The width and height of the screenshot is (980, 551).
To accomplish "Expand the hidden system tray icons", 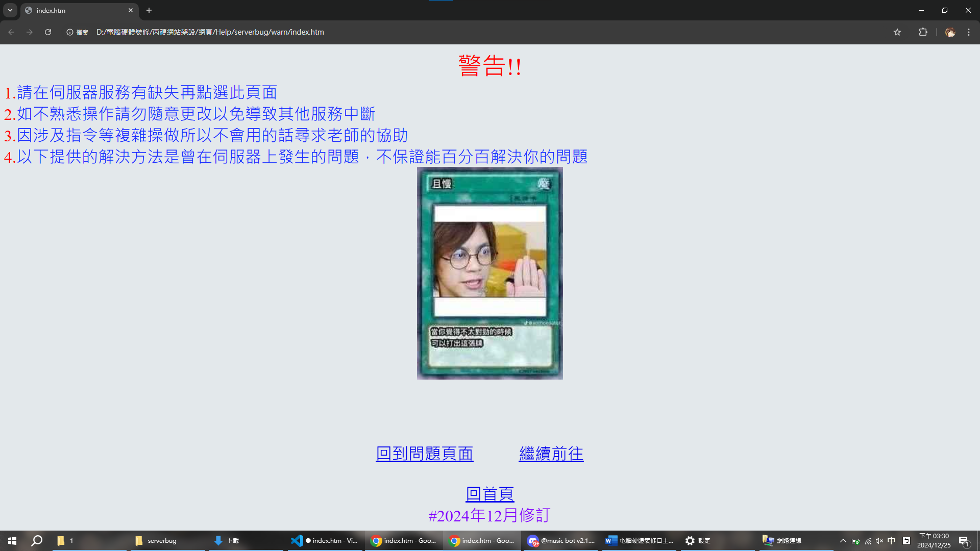I will [843, 541].
